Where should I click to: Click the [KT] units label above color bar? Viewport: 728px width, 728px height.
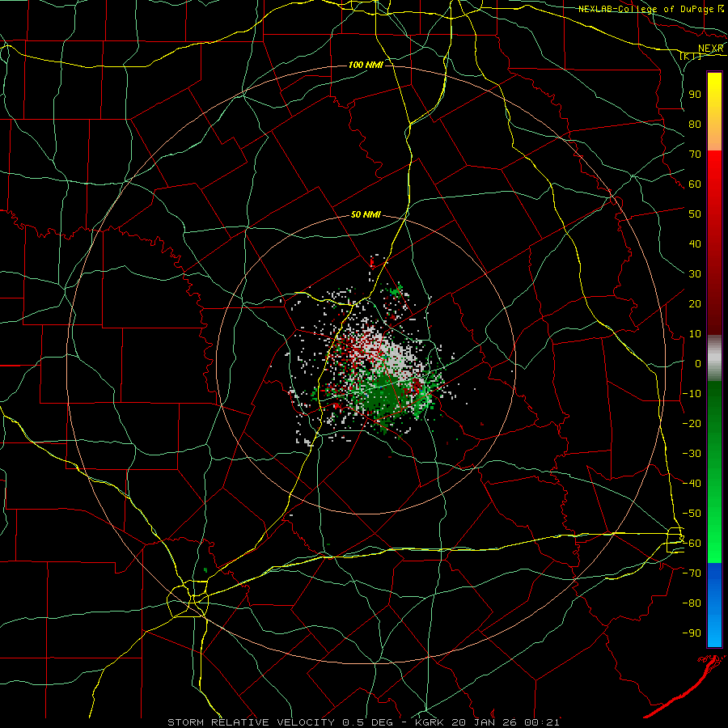691,57
